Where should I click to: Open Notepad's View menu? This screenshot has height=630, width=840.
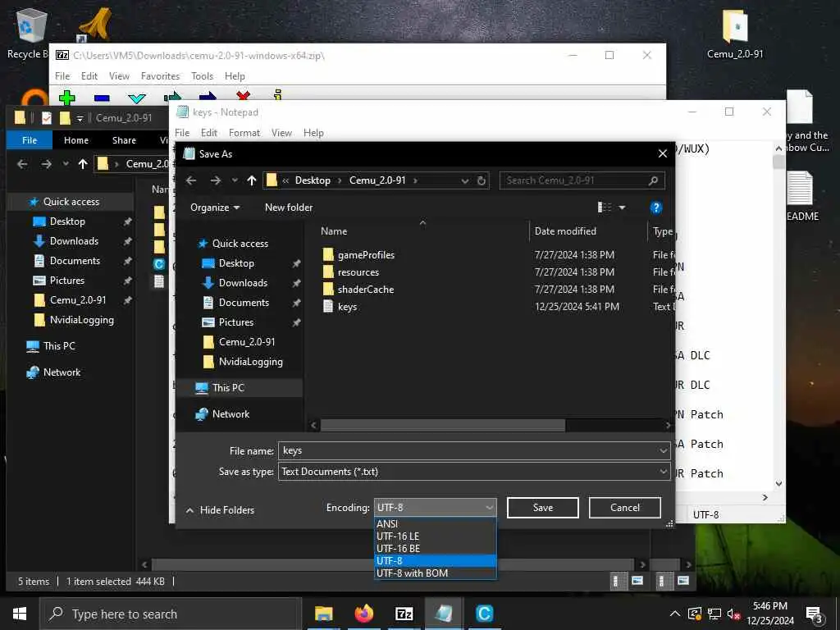pyautogui.click(x=281, y=133)
